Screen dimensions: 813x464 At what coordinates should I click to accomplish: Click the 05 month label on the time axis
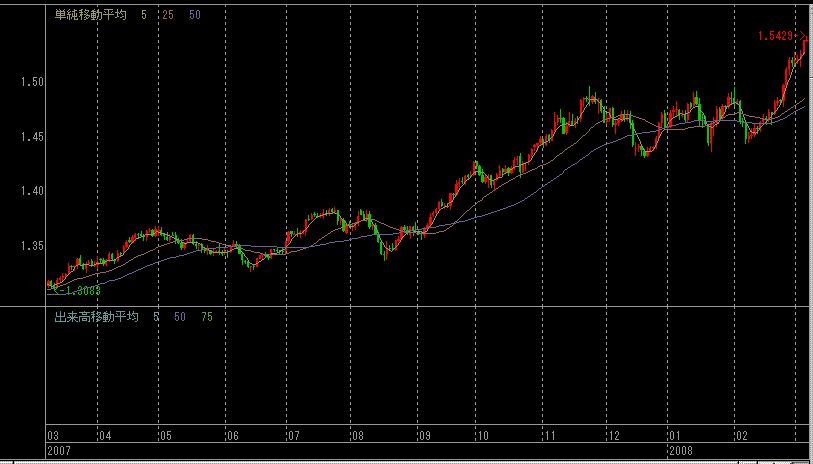[165, 435]
